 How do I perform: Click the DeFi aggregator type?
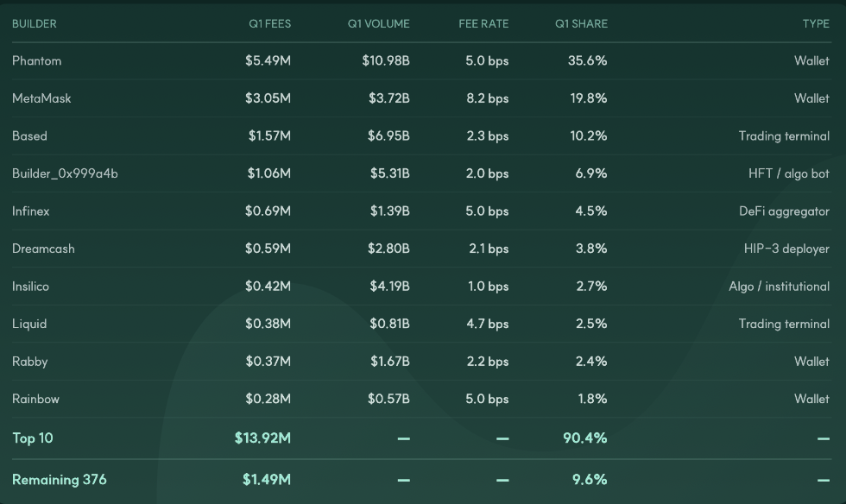[x=785, y=211]
